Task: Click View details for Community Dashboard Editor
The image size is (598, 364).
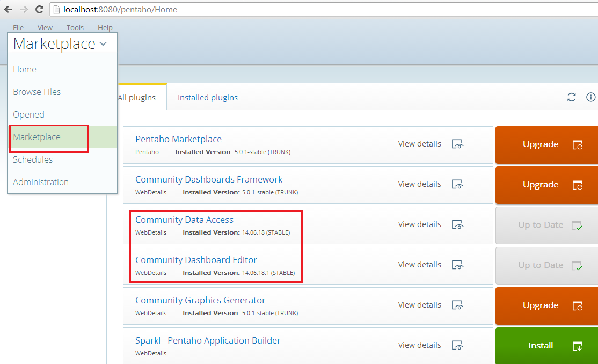Action: [419, 265]
